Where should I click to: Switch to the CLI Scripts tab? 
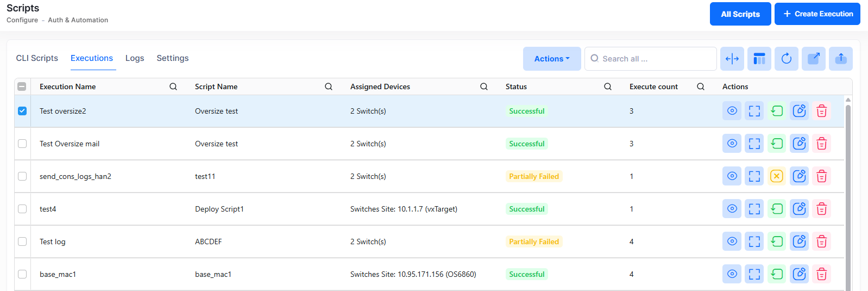click(x=37, y=58)
